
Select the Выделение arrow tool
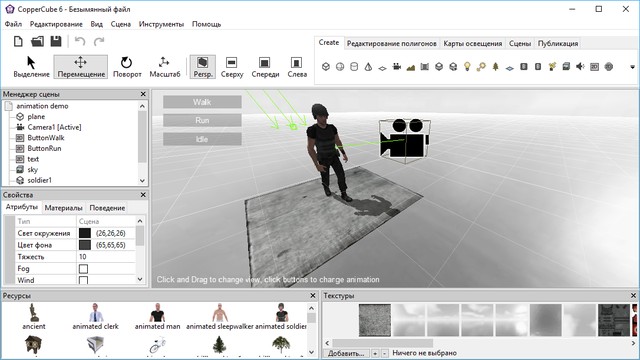pos(31,67)
